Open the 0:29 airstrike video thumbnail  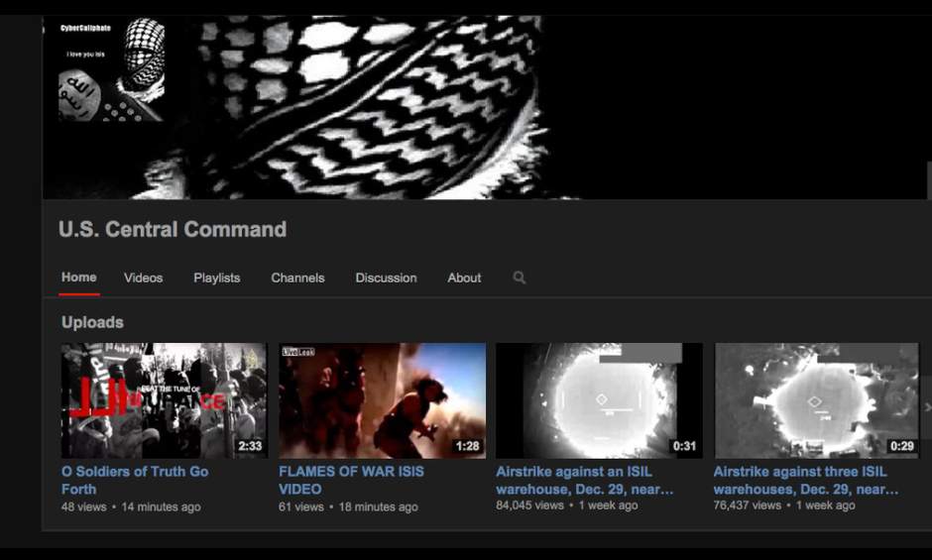(816, 400)
